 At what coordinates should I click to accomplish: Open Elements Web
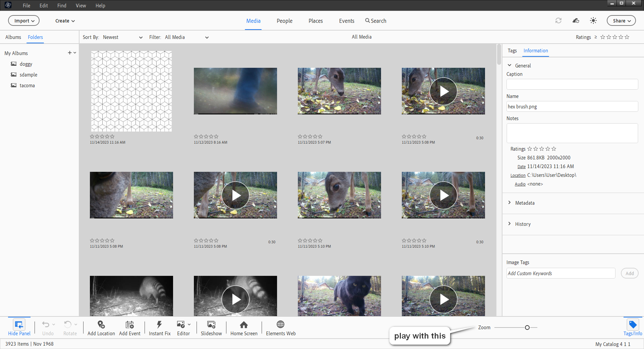[x=280, y=328]
